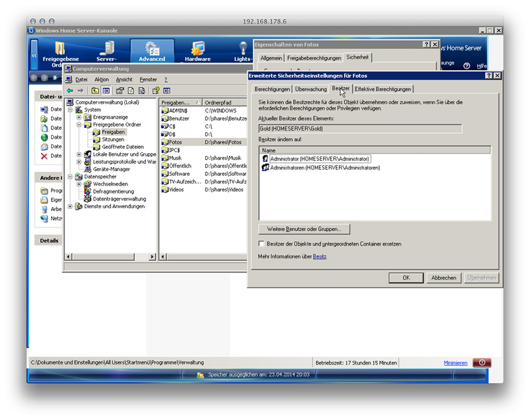Open the Aktion menu

click(x=101, y=79)
